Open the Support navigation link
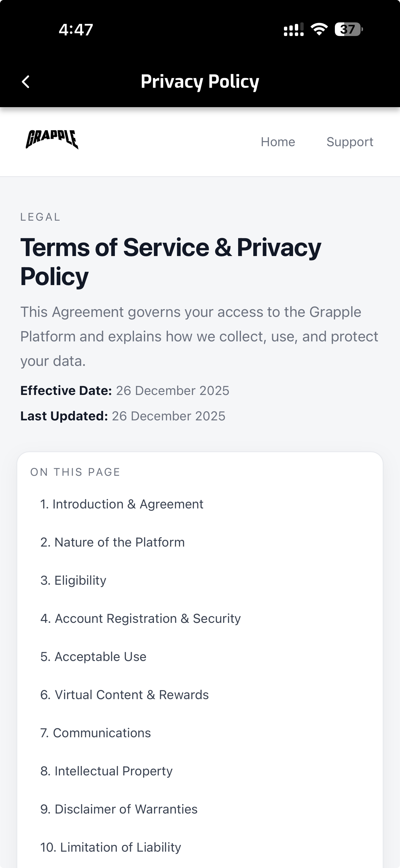Viewport: 400px width, 868px height. coord(350,142)
